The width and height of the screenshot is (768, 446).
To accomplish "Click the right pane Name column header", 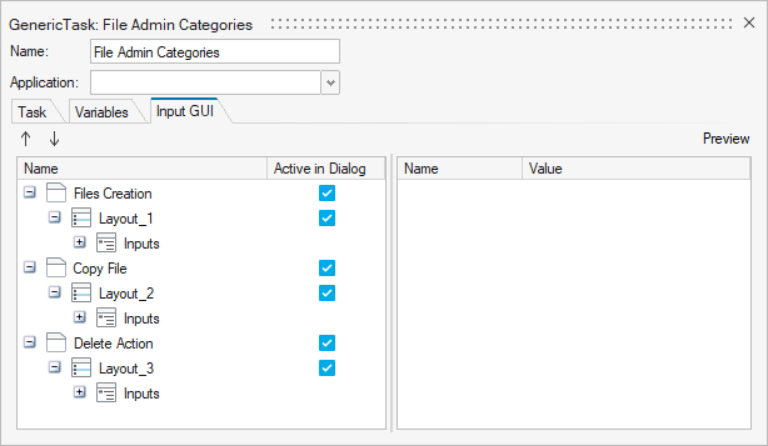I will coord(459,168).
